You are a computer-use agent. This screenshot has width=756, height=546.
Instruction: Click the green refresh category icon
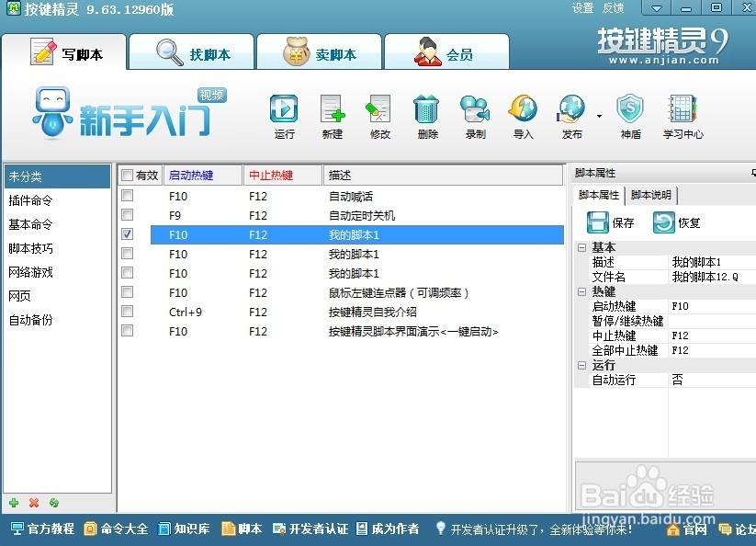coord(54,503)
